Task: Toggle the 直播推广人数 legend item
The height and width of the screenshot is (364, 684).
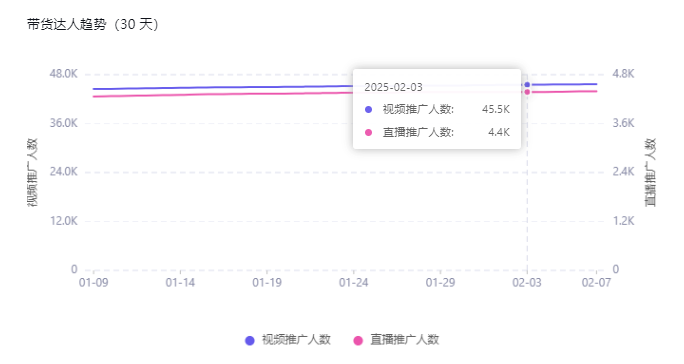Action: pos(396,340)
